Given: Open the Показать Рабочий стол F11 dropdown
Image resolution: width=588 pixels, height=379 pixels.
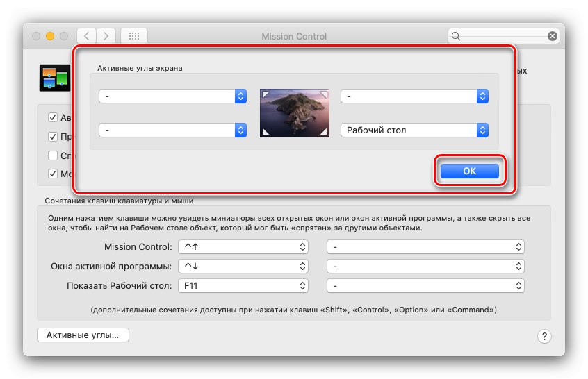Looking at the screenshot, I should [x=243, y=286].
